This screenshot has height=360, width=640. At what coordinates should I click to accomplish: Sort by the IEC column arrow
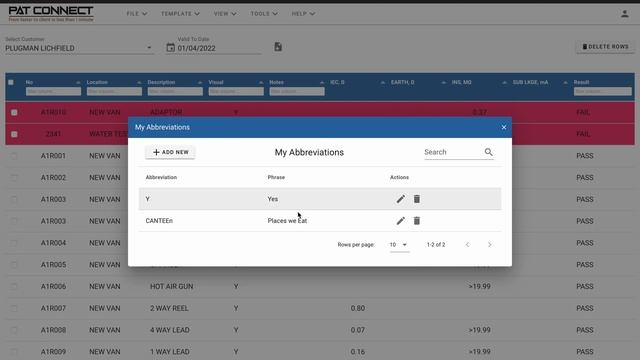pos(382,82)
